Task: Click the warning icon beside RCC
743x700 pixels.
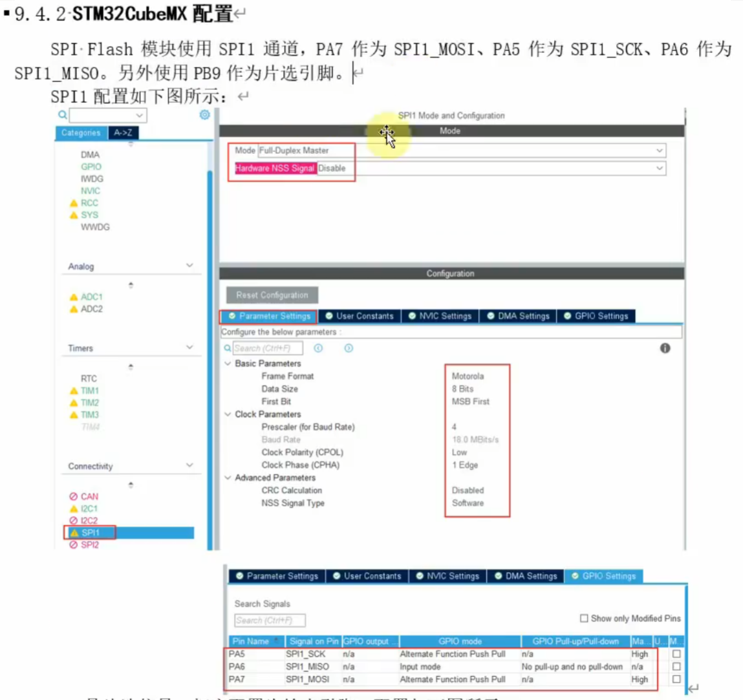Action: 74,203
